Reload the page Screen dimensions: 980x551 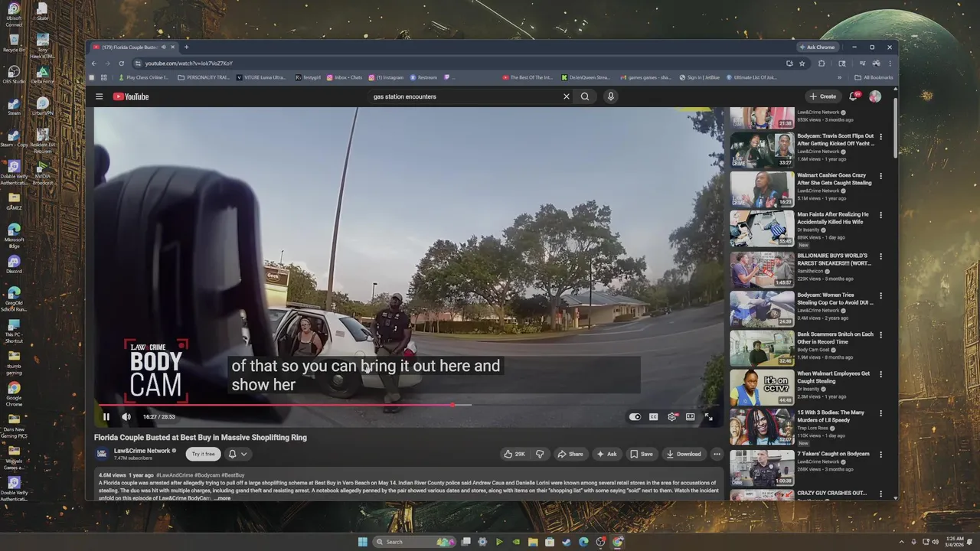click(121, 64)
